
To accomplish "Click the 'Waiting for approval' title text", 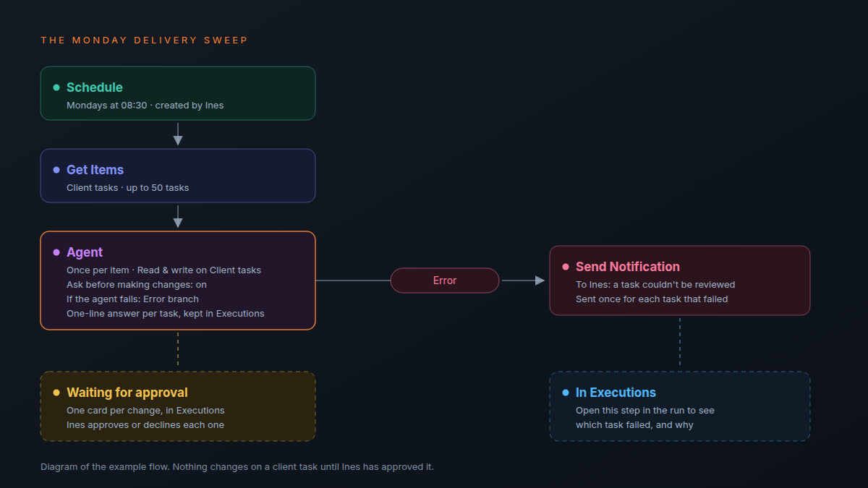I will [x=127, y=393].
